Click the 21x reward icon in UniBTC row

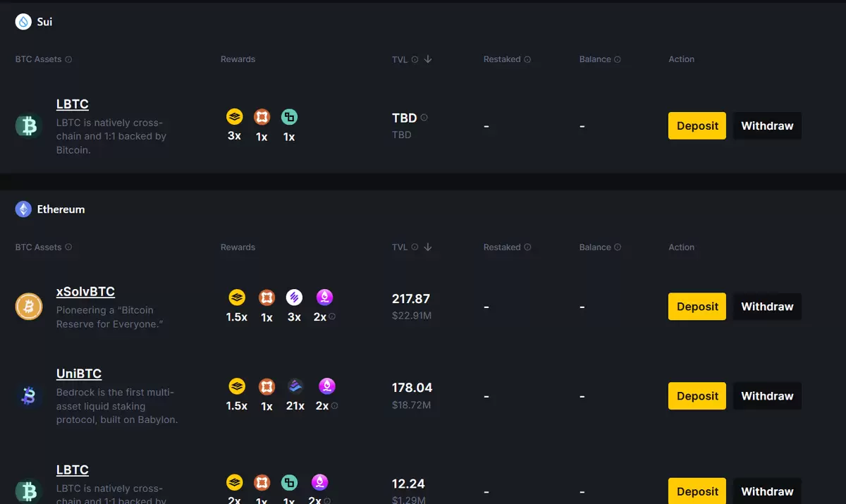(295, 386)
